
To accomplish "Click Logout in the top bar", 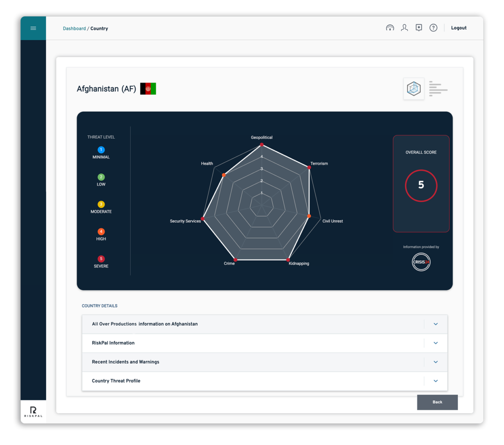I will [458, 28].
